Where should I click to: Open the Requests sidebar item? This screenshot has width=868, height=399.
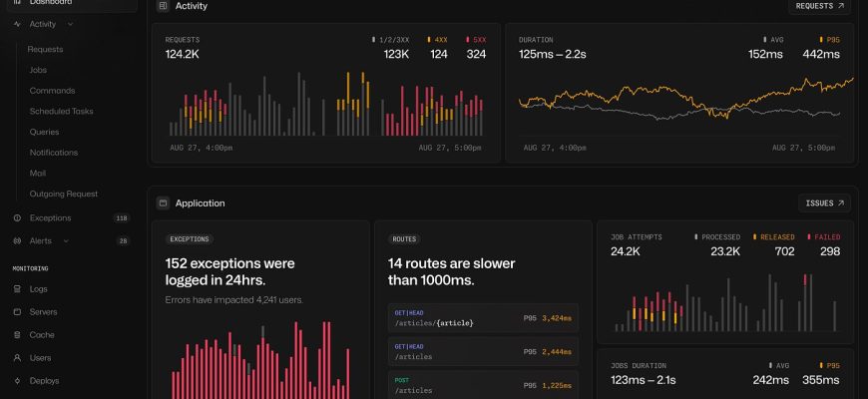tap(45, 49)
